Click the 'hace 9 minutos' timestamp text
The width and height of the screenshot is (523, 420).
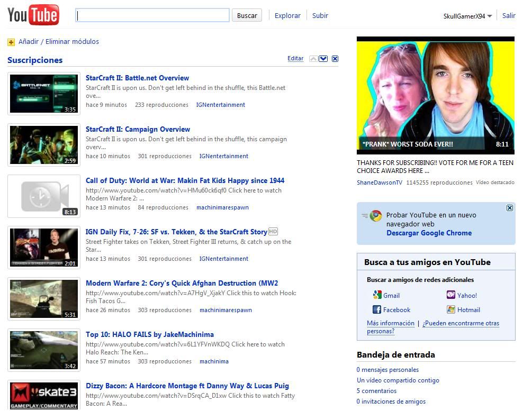click(106, 105)
